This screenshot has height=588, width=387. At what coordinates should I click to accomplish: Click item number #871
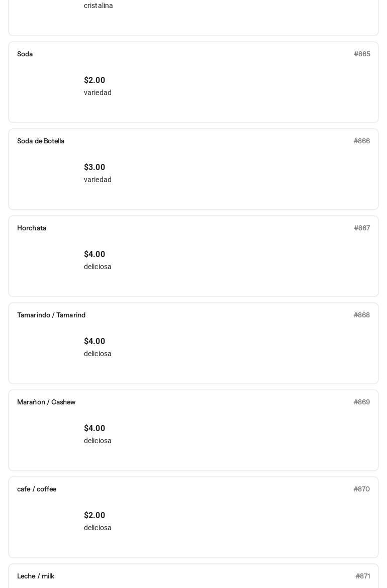pos(362,576)
